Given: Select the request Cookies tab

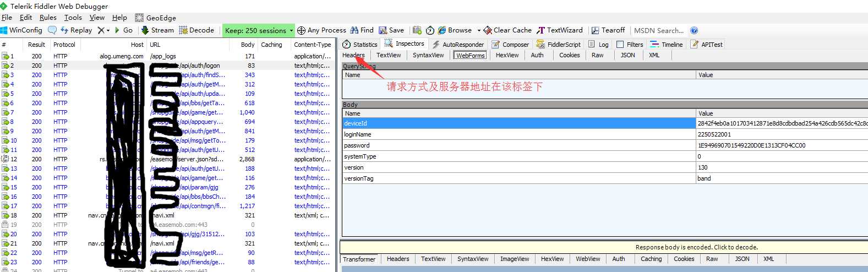Looking at the screenshot, I should [x=570, y=55].
